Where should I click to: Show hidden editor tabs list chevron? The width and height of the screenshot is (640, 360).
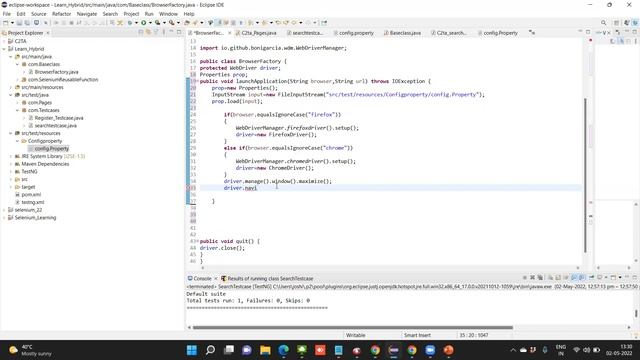pos(531,32)
